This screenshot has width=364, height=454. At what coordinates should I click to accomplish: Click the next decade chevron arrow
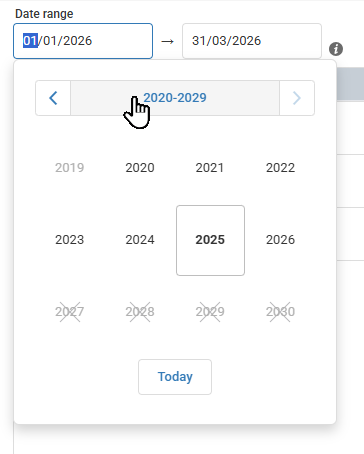click(x=297, y=98)
